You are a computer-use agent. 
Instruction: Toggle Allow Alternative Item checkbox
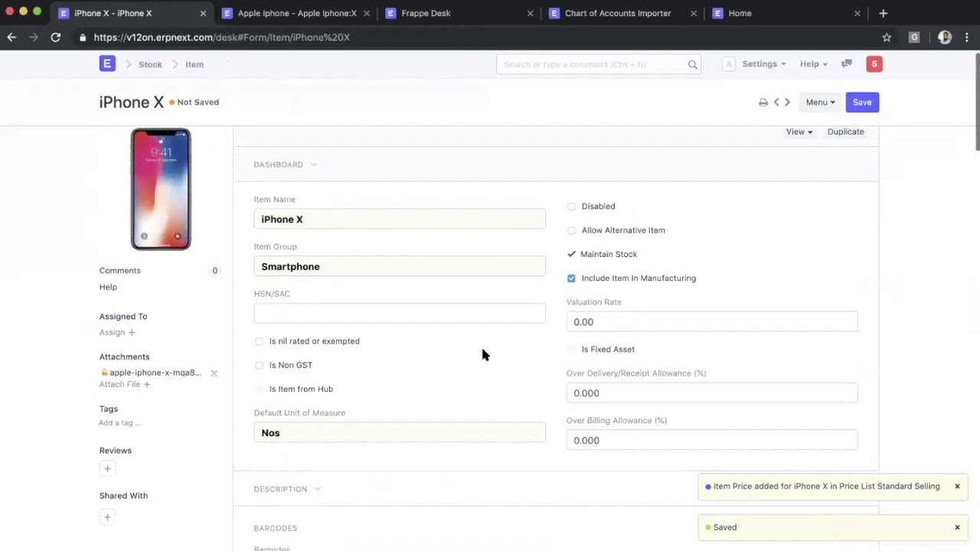coord(571,230)
